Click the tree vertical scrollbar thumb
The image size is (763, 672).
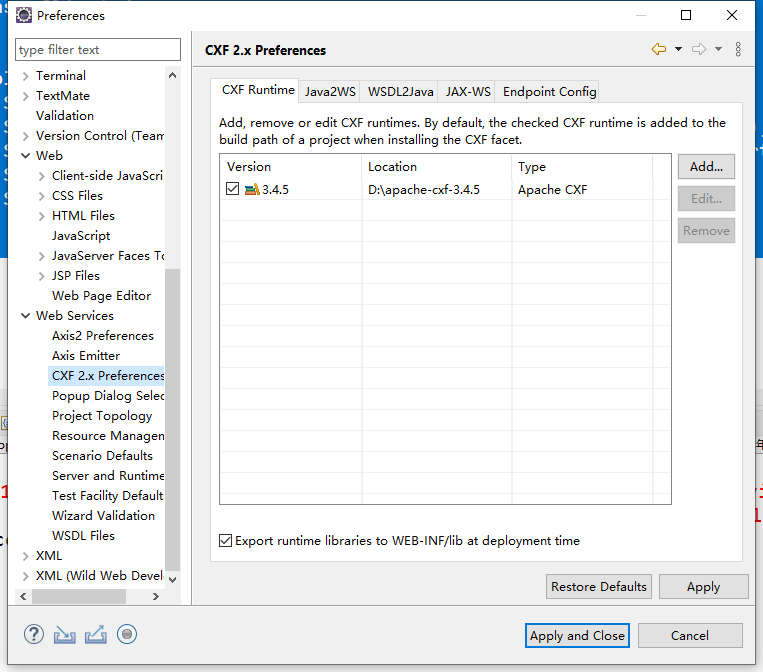173,418
